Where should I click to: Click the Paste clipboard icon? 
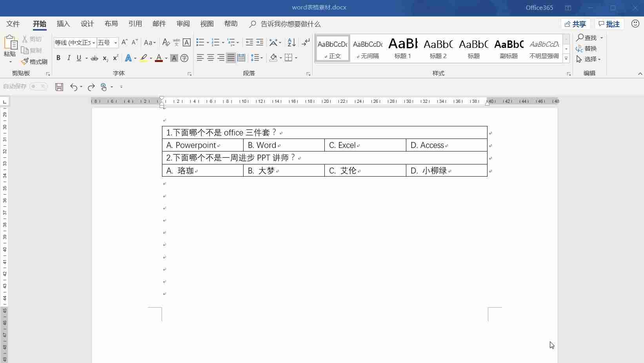click(x=10, y=42)
